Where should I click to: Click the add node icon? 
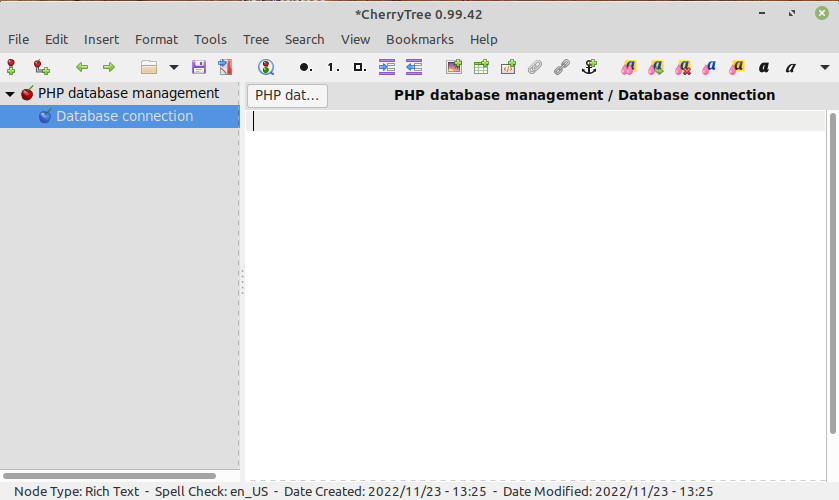click(x=11, y=67)
